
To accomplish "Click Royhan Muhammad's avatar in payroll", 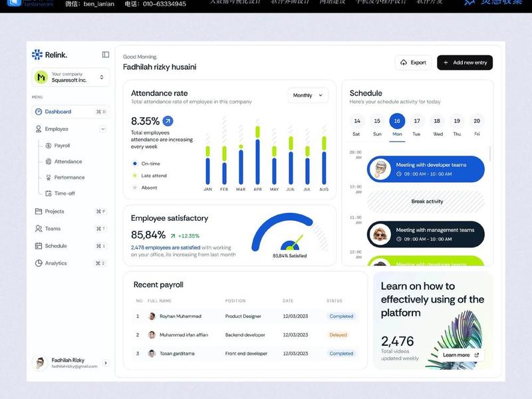I will [152, 317].
